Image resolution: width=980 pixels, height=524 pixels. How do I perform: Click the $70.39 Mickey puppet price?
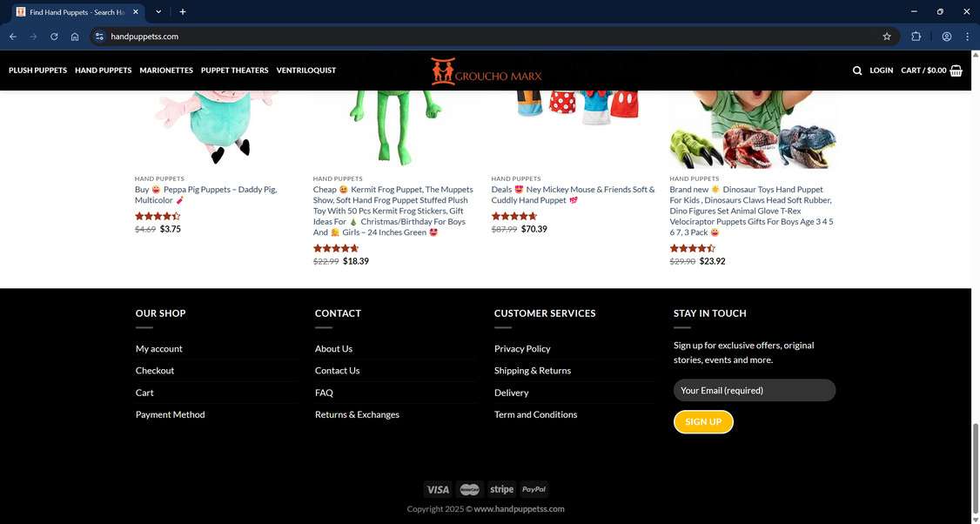pyautogui.click(x=534, y=230)
